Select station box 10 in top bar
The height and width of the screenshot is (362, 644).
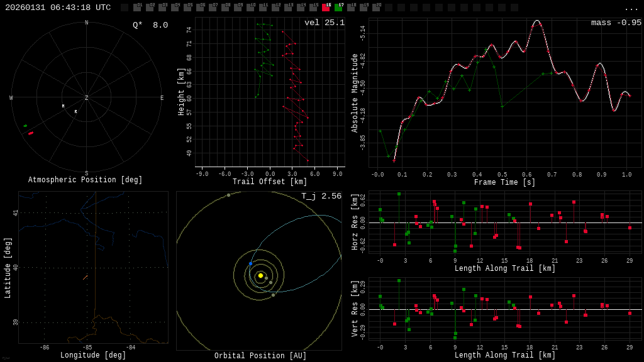click(250, 7)
